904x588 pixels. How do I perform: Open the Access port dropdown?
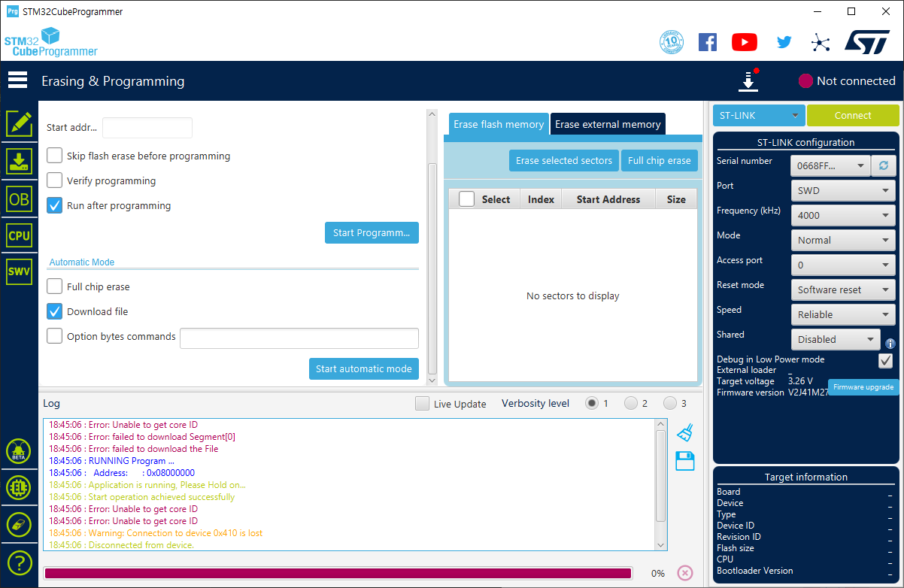843,265
